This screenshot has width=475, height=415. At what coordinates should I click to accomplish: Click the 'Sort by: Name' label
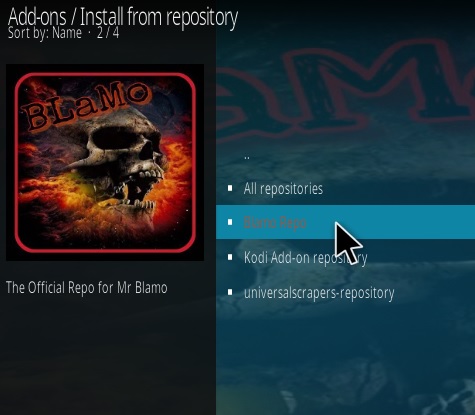pos(45,33)
